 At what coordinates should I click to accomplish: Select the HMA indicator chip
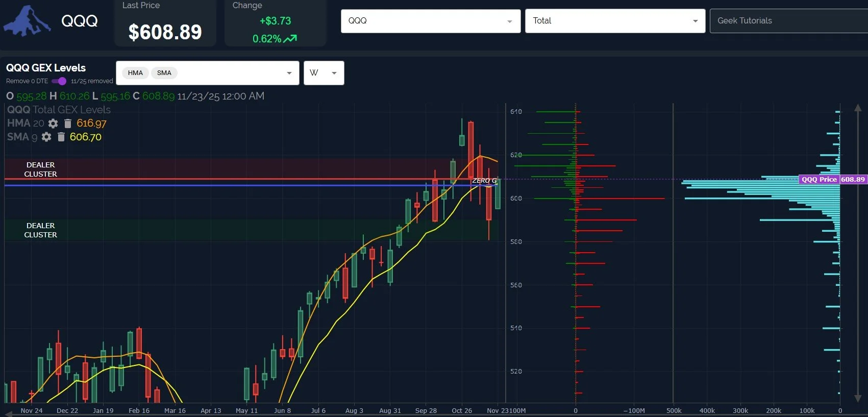(x=135, y=73)
